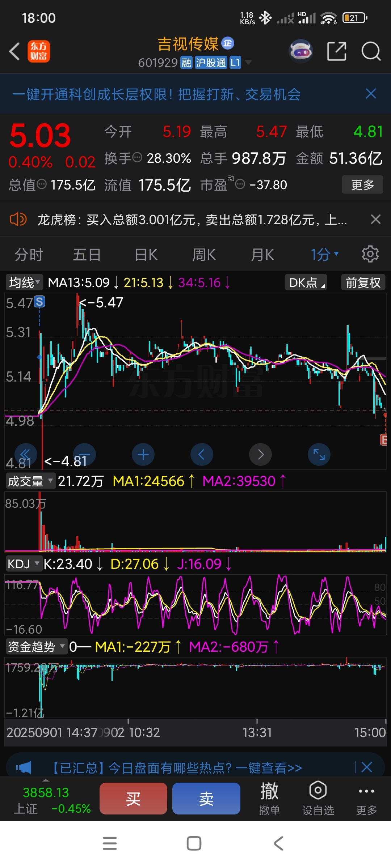Tap the info icon next to 总值
Image resolution: width=391 pixels, height=868 pixels.
click(42, 184)
